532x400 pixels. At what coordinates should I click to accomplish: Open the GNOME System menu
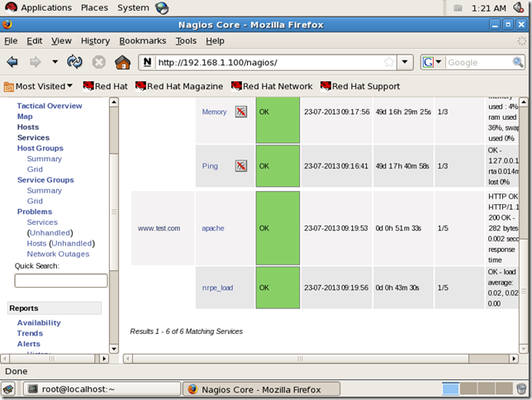point(133,7)
